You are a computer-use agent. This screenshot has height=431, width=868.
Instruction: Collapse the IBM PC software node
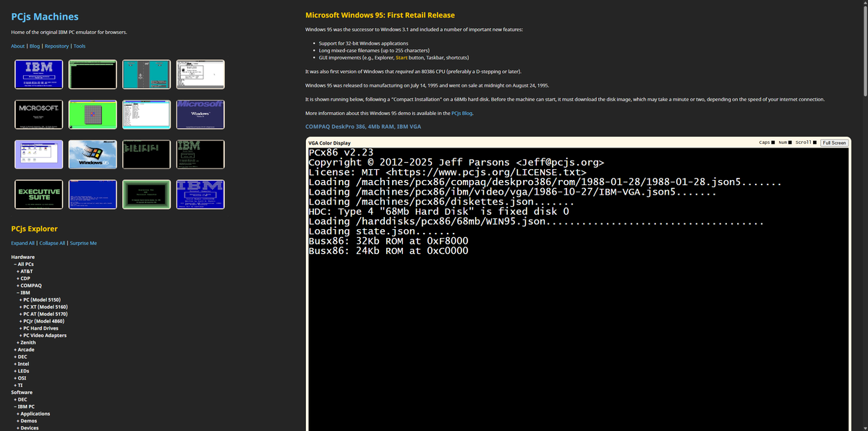(x=25, y=406)
